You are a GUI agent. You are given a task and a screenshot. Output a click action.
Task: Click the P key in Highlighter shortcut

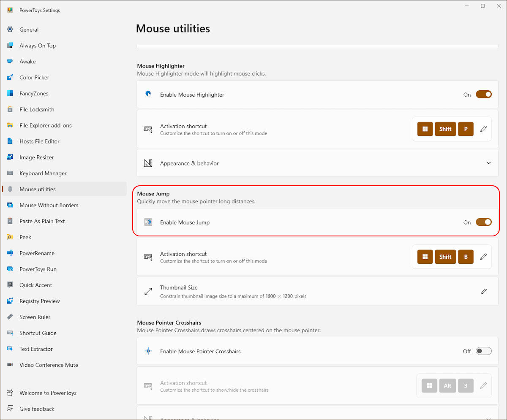tap(466, 129)
